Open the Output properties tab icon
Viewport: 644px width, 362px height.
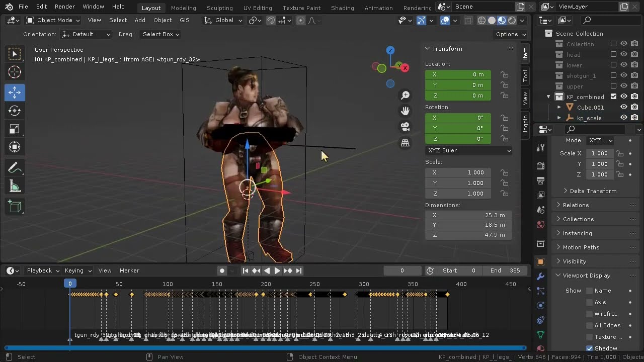pyautogui.click(x=541, y=180)
